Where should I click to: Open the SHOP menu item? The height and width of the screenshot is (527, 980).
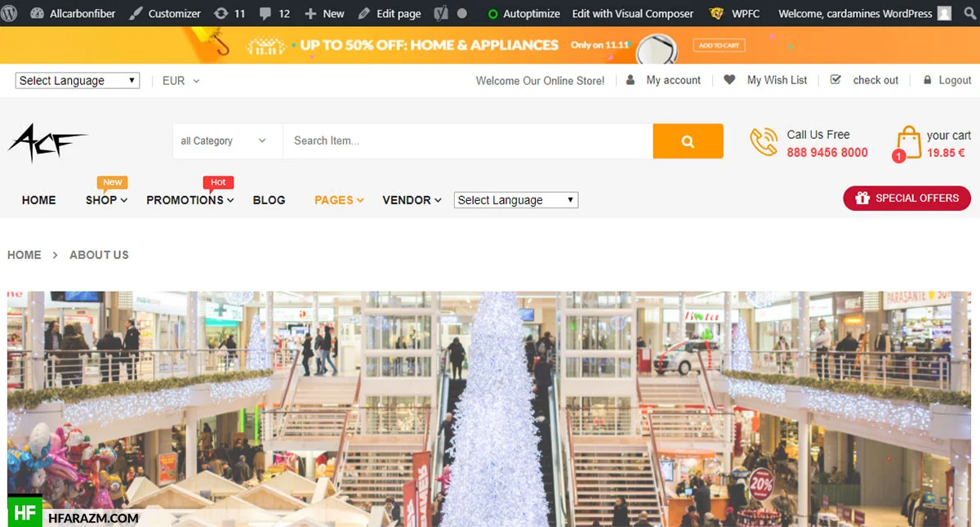point(101,200)
